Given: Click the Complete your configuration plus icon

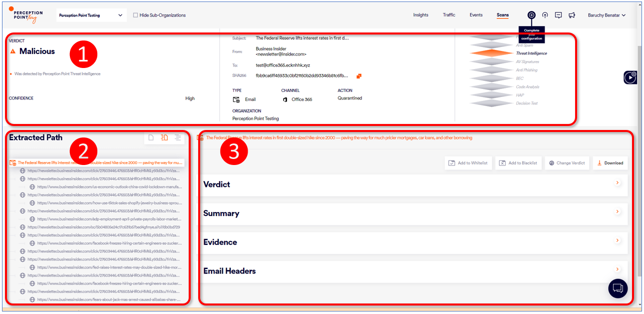Looking at the screenshot, I should 532,15.
